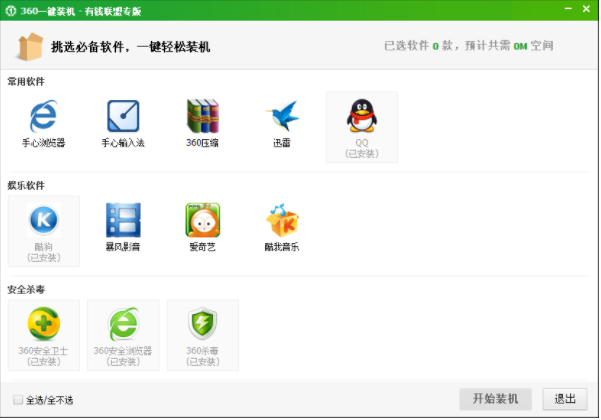Click the 360安全卫士 (已安装) label
The width and height of the screenshot is (601, 420).
tap(43, 356)
